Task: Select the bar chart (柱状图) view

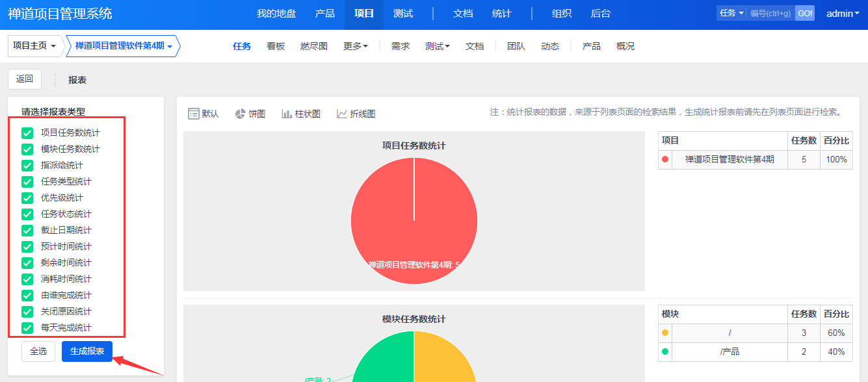Action: (301, 114)
